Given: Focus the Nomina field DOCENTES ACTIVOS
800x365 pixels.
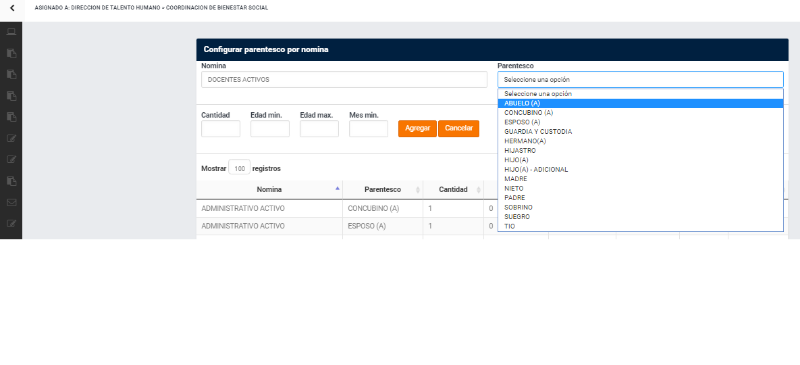Looking at the screenshot, I should coord(344,80).
